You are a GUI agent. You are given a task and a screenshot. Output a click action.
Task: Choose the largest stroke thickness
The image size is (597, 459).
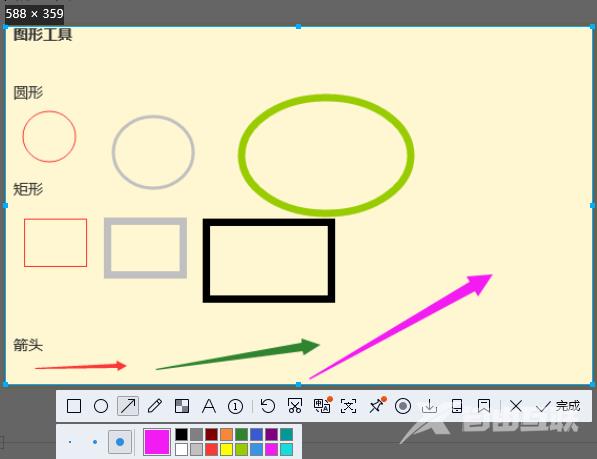tap(120, 442)
